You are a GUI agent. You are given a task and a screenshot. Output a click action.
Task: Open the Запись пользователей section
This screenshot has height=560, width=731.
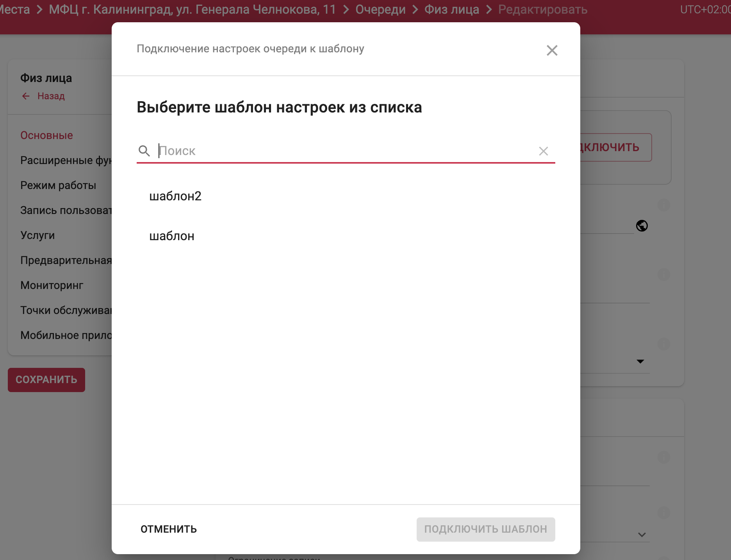point(66,210)
